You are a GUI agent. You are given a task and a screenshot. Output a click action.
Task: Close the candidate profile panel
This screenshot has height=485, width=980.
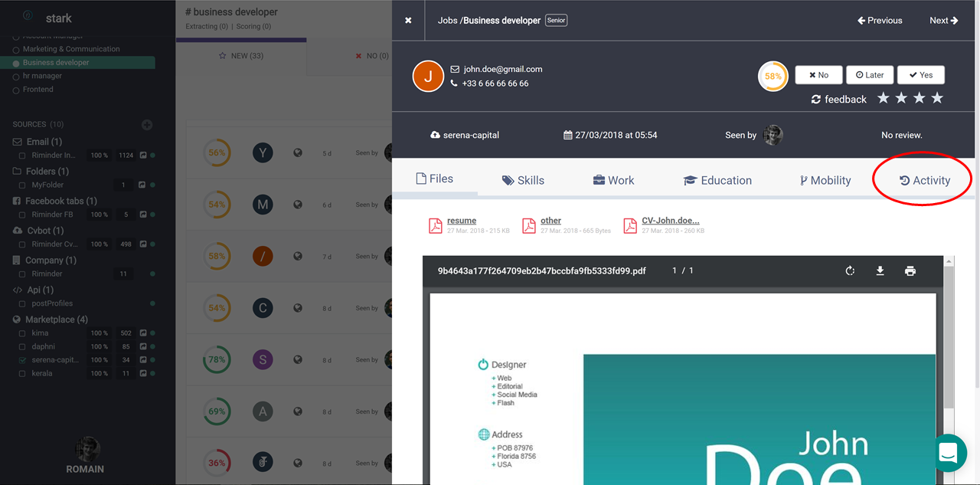click(x=408, y=21)
